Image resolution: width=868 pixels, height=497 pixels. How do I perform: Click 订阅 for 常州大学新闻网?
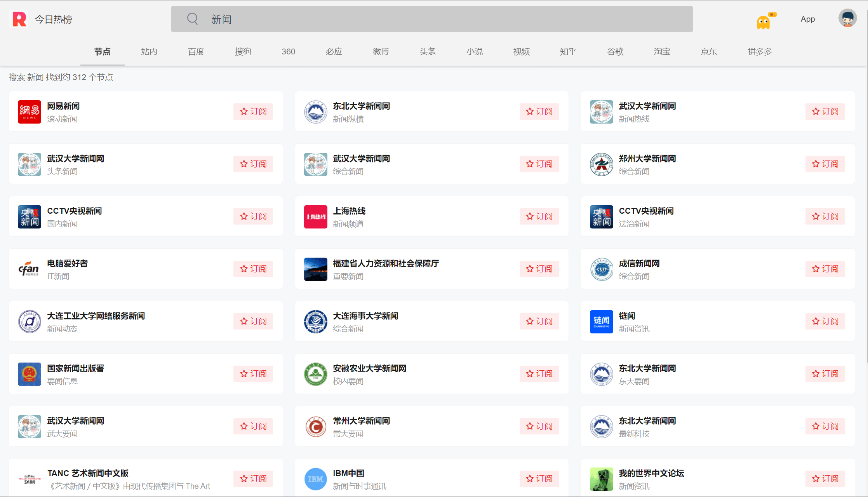[x=539, y=426]
